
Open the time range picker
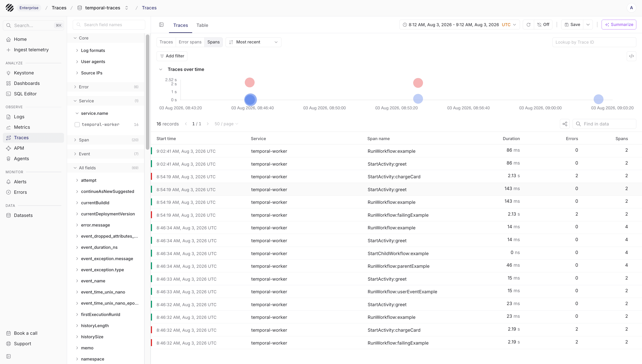point(459,24)
